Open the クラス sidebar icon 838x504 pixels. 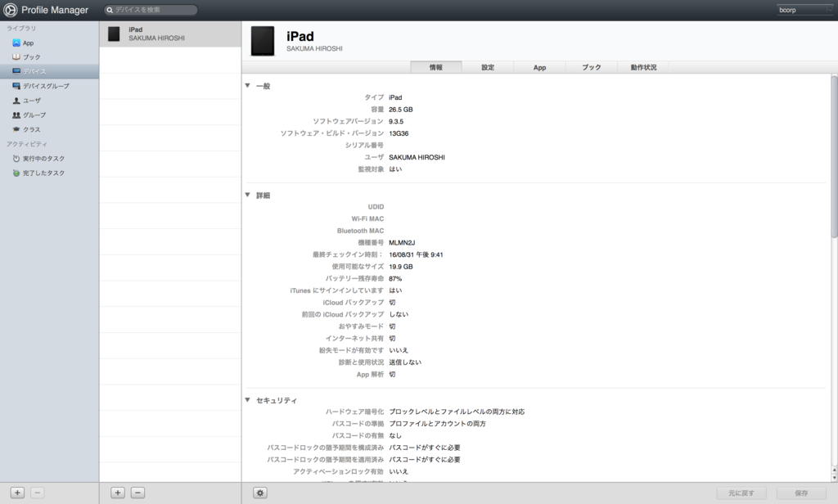pos(16,129)
